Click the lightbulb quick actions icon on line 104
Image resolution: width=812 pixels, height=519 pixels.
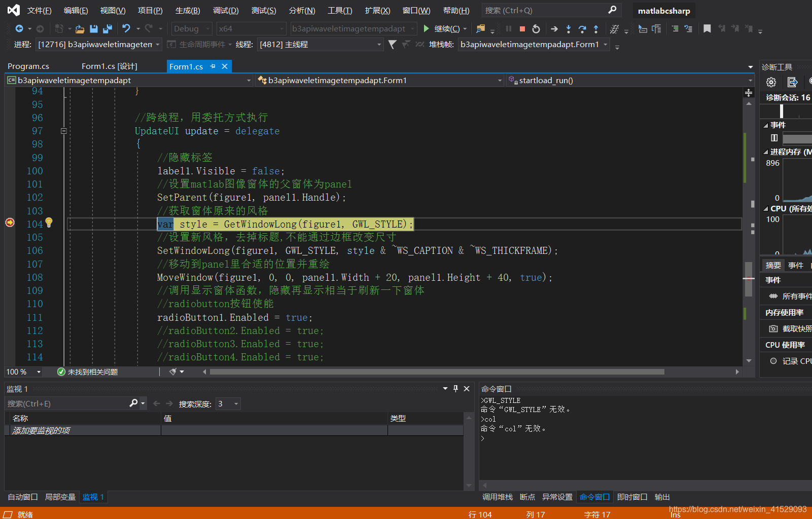pos(49,222)
